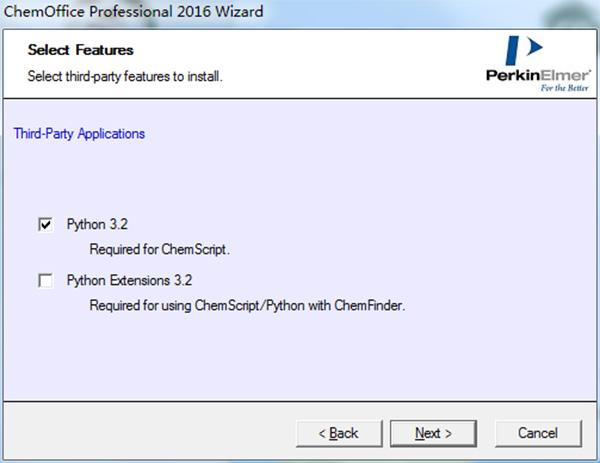This screenshot has width=600, height=463.
Task: Cancel the installation wizard
Action: (538, 434)
